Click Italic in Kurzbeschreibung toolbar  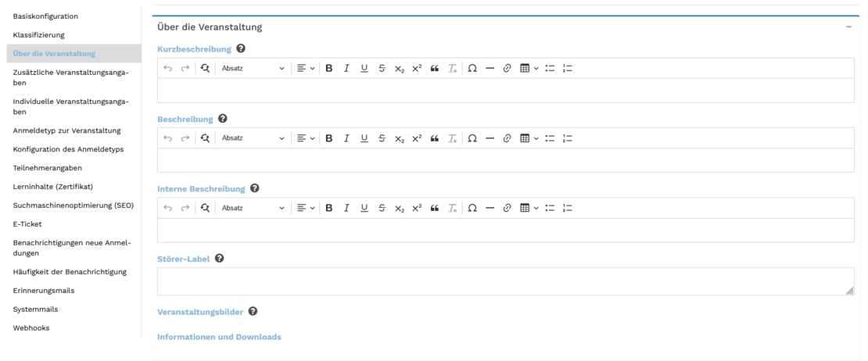point(346,69)
